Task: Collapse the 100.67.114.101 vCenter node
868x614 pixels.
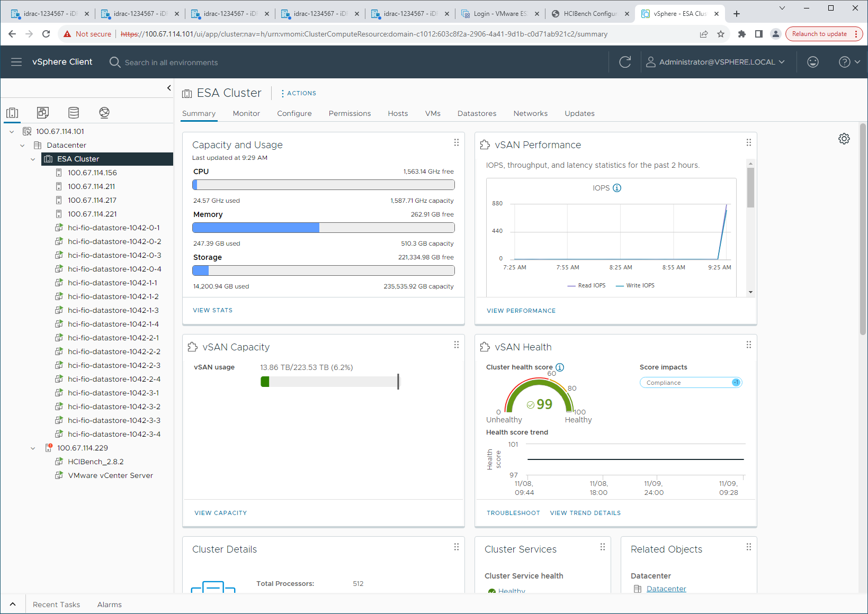Action: (12, 132)
